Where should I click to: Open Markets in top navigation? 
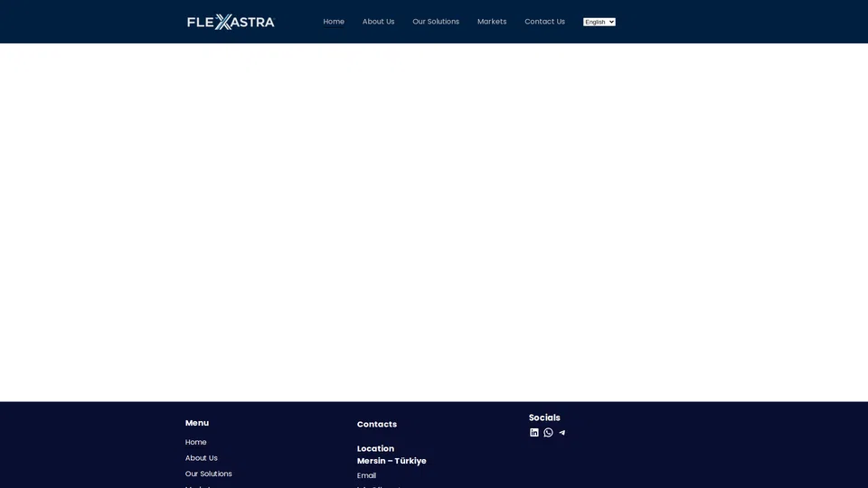tap(492, 22)
